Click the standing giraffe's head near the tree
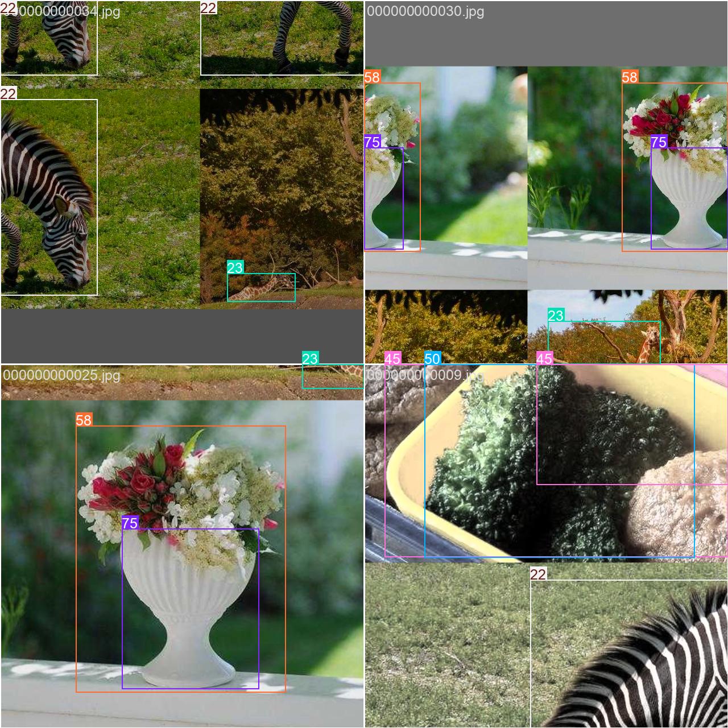Screen dimensions: 728x728 [648, 333]
